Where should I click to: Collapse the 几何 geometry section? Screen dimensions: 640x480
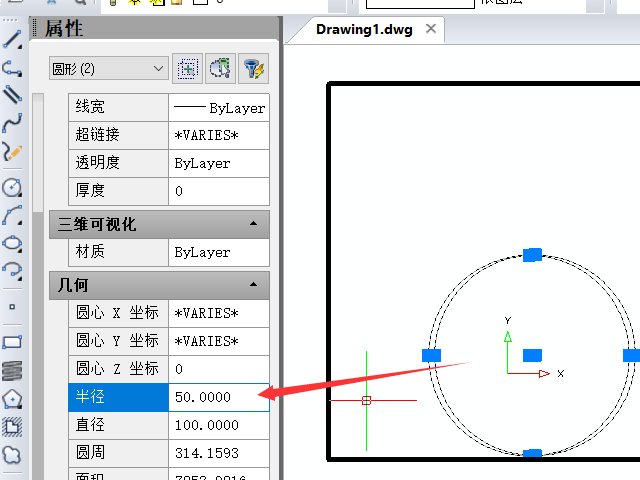(x=253, y=284)
